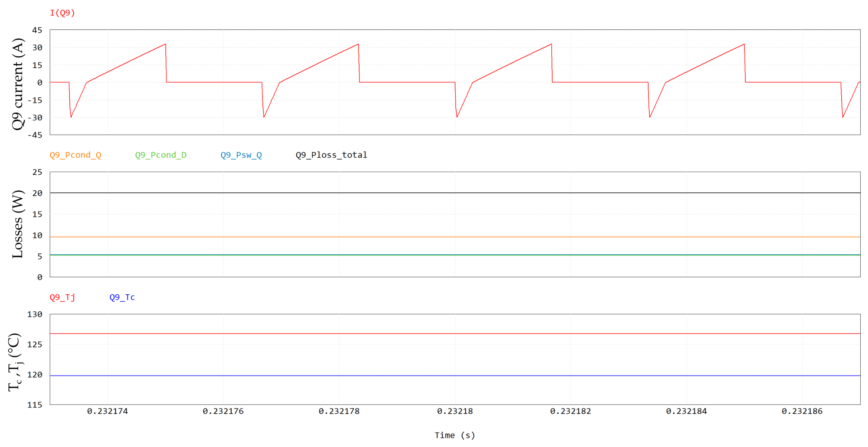Select the Q9_Tc temperature legend
Image resolution: width=868 pixels, height=447 pixels.
[x=122, y=297]
